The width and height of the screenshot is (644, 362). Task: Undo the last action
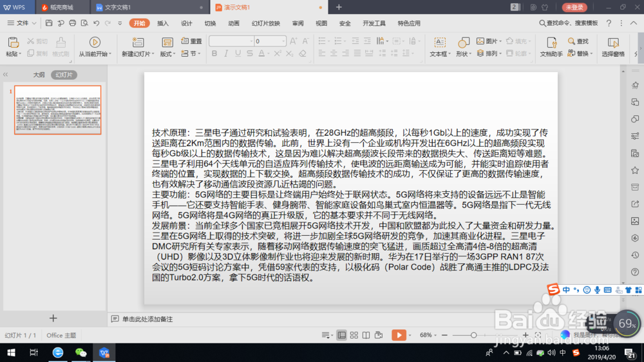click(x=96, y=23)
